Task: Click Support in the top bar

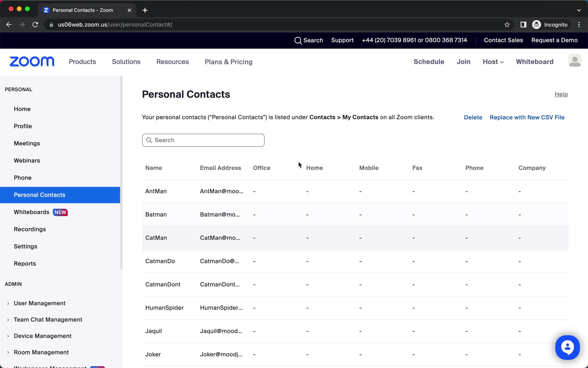Action: click(x=342, y=40)
